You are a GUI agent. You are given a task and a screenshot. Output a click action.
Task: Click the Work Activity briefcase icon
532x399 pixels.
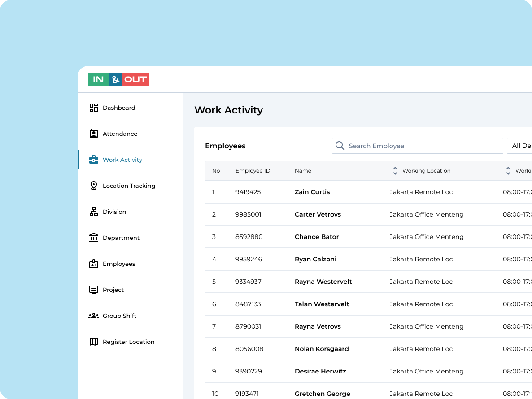click(x=93, y=160)
